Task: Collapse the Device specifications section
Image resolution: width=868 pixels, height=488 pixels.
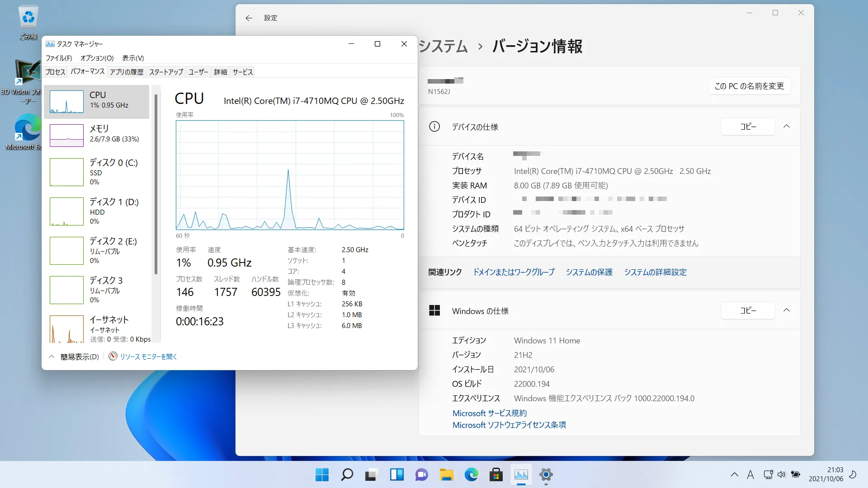Action: coord(787,127)
